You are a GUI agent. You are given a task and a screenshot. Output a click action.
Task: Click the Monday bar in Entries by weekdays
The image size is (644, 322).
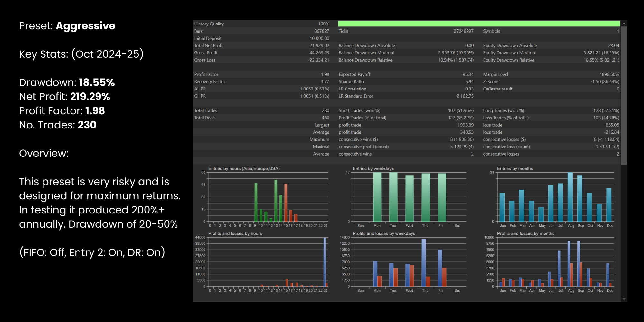377,197
